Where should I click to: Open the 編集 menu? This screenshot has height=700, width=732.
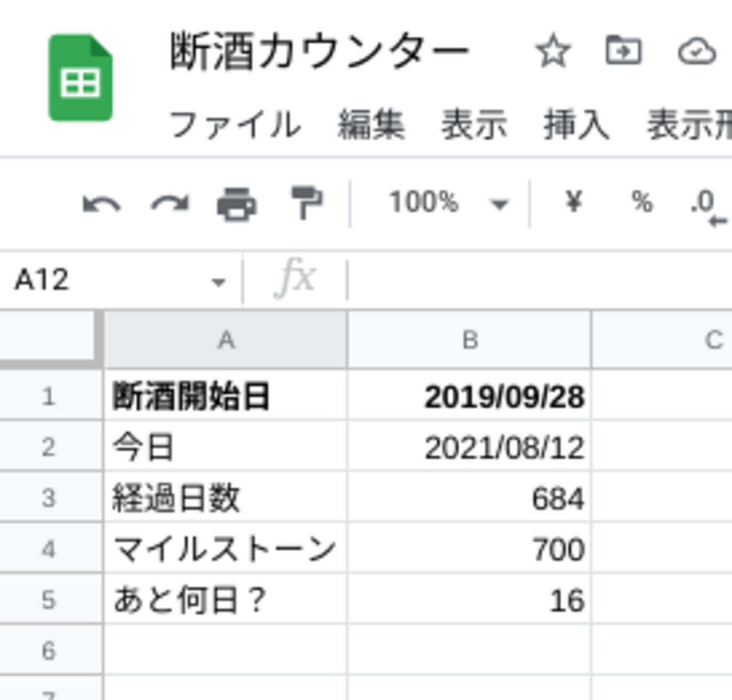(371, 125)
